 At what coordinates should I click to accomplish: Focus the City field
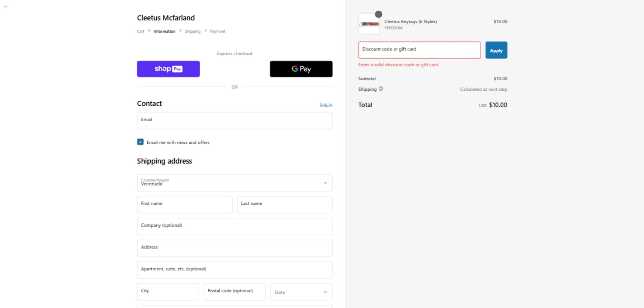pos(168,292)
